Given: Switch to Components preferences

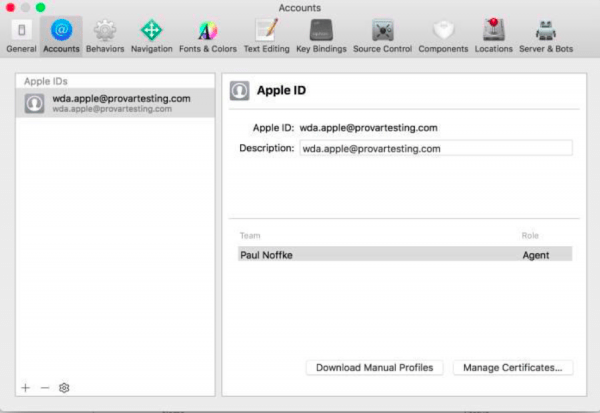Looking at the screenshot, I should pyautogui.click(x=443, y=35).
